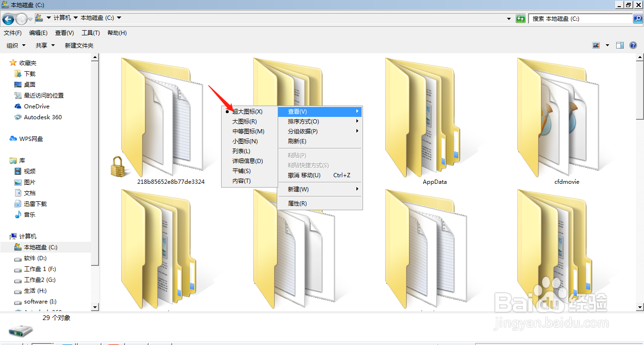
Task: Select 计算机 node in sidebar
Action: click(x=23, y=236)
